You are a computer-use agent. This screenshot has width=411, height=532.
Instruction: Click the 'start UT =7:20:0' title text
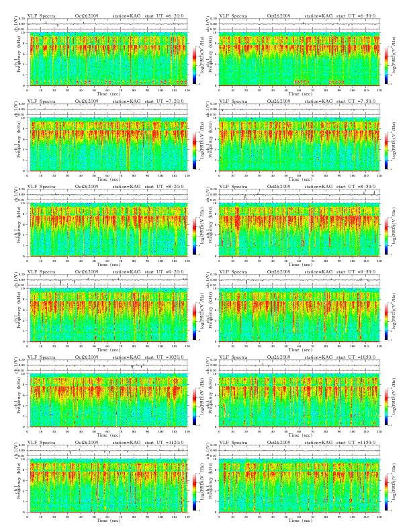[165, 101]
